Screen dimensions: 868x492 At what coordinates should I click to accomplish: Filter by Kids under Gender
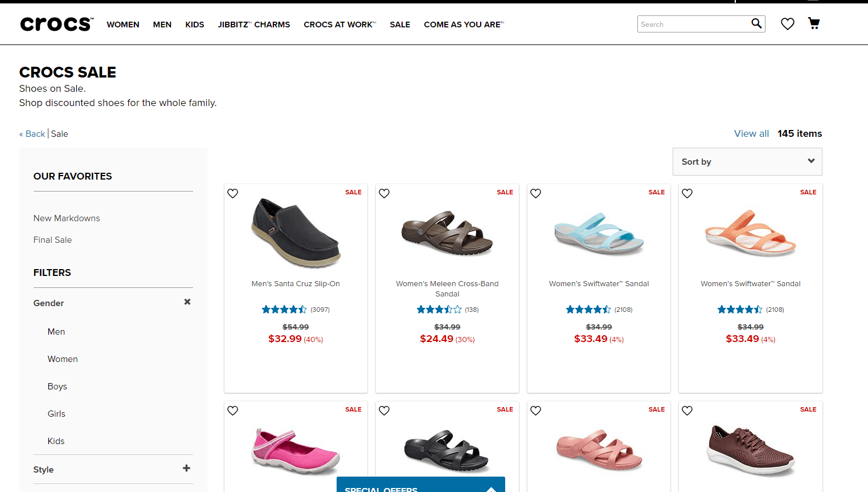point(56,441)
